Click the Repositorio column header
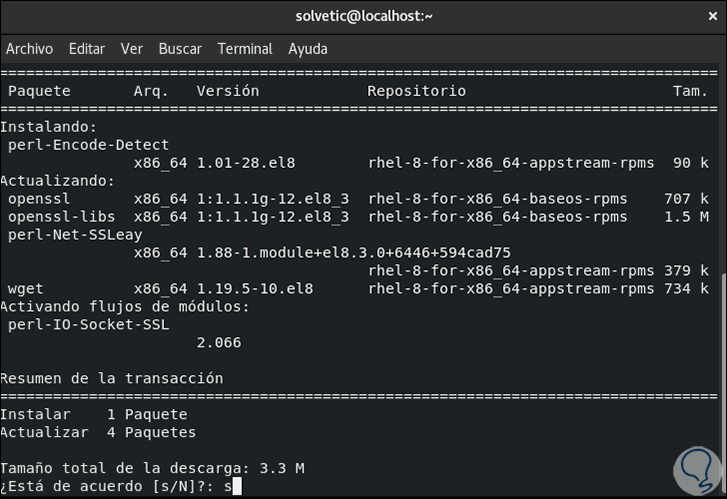 [416, 91]
